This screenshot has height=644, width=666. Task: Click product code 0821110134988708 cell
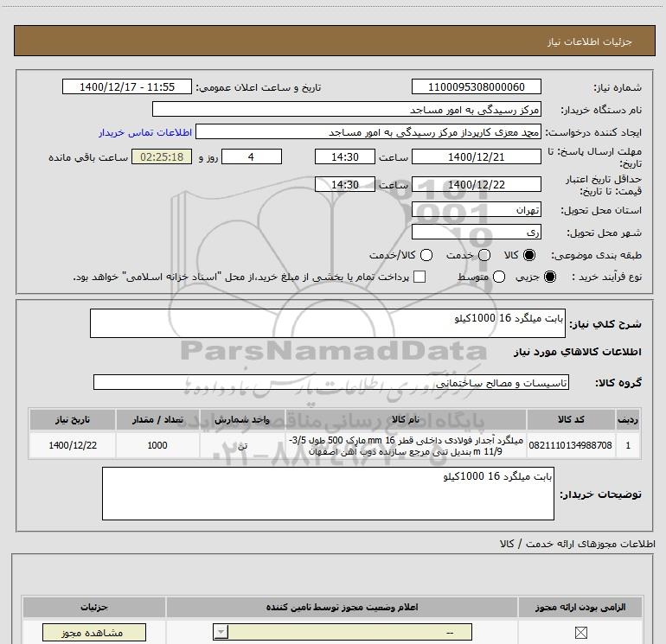click(571, 445)
